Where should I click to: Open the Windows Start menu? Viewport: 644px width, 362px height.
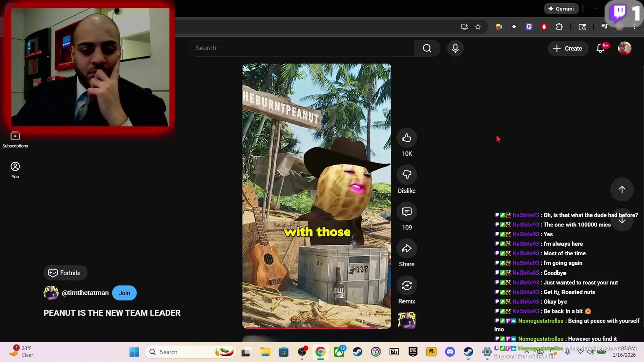[x=134, y=352]
